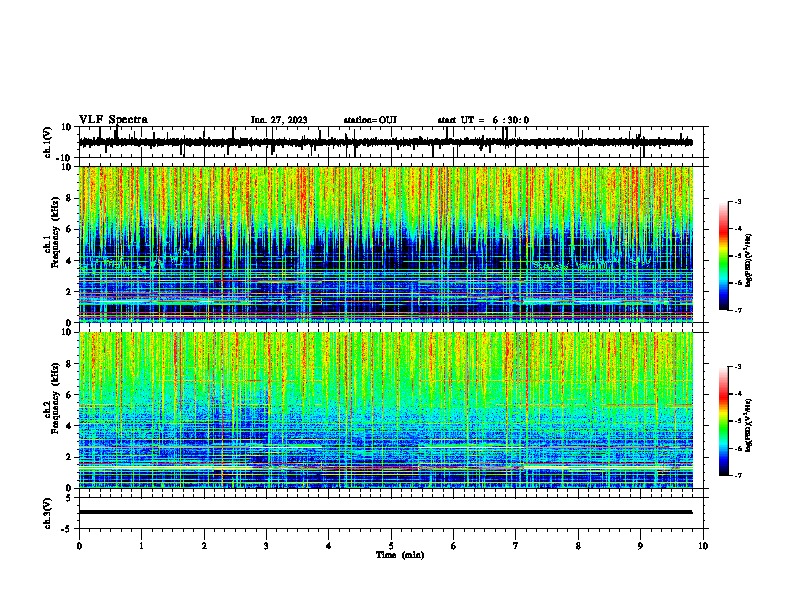Select the ch.1 color bar log(PSD) label
Image resolution: width=792 pixels, height=612 pixels.
[749, 261]
